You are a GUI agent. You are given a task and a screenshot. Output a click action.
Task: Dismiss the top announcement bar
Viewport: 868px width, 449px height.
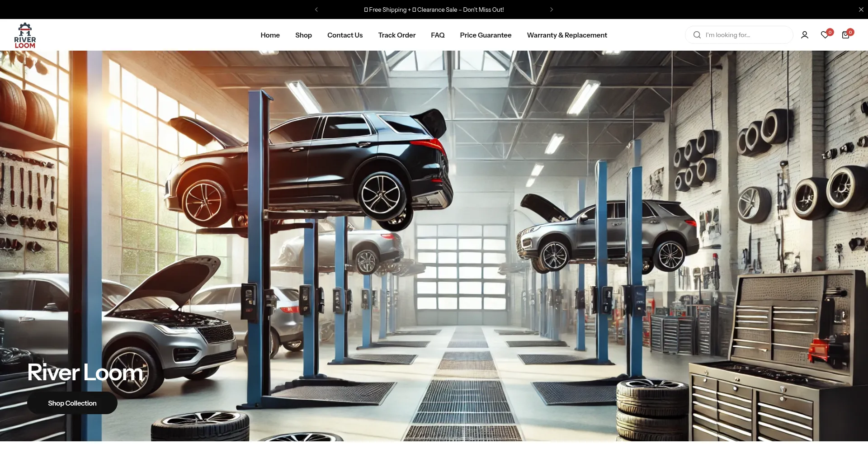[861, 9]
